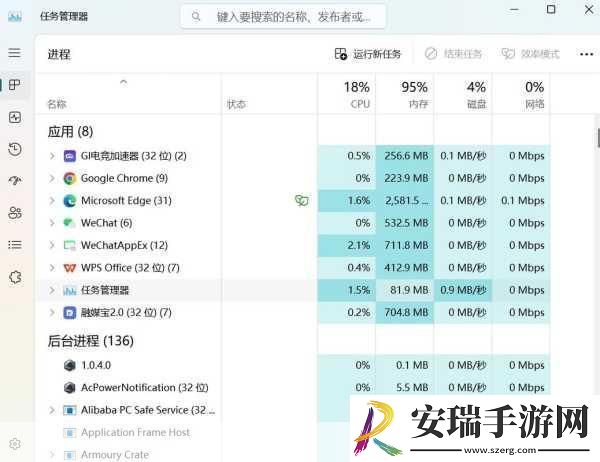Open the Services sidebar icon
Image resolution: width=600 pixels, height=462 pixels.
click(x=15, y=277)
